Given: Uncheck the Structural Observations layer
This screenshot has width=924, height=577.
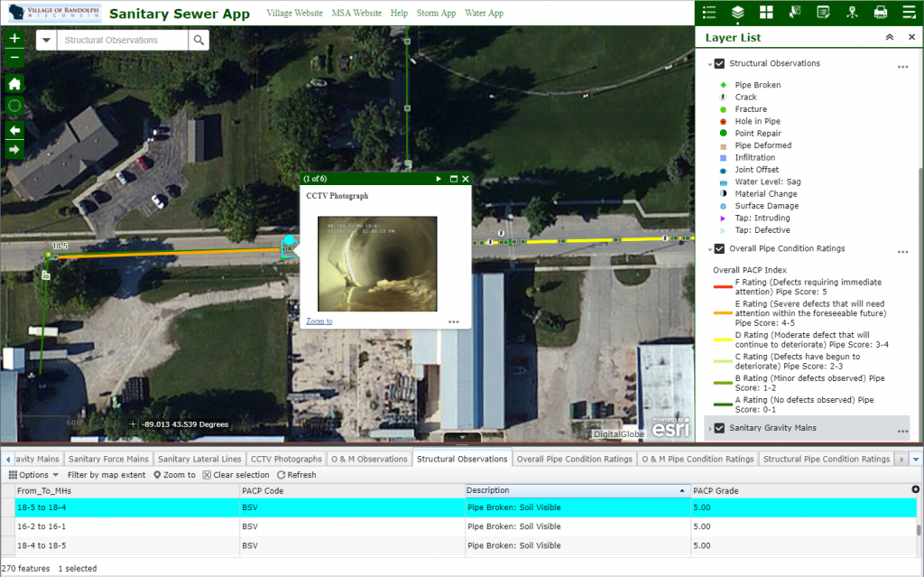Looking at the screenshot, I should pos(718,63).
